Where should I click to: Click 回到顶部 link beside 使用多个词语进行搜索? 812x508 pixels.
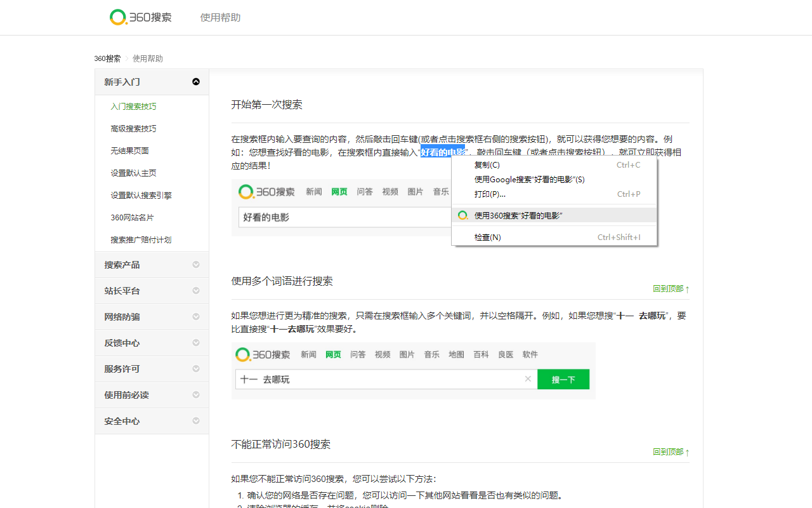coord(671,289)
